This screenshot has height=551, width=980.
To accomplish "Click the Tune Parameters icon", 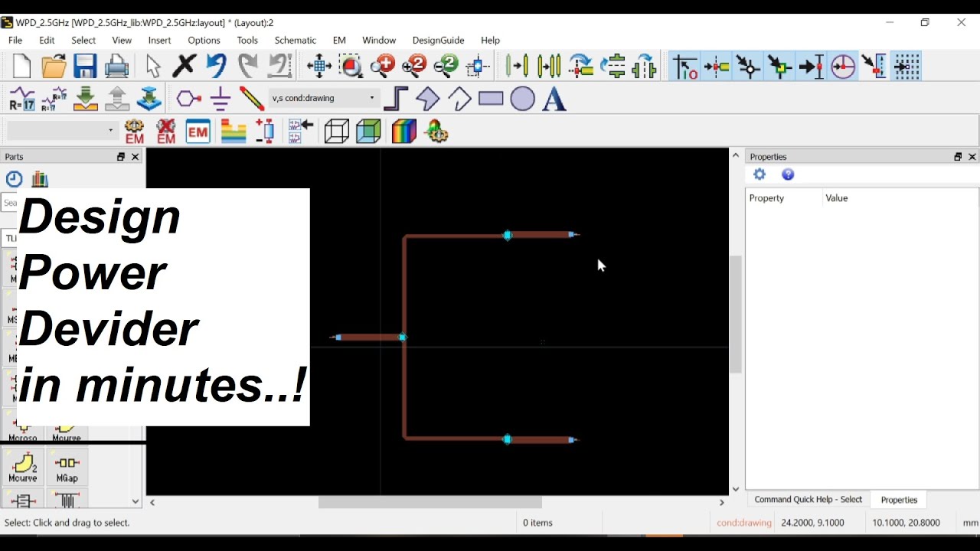I will pyautogui.click(x=21, y=99).
